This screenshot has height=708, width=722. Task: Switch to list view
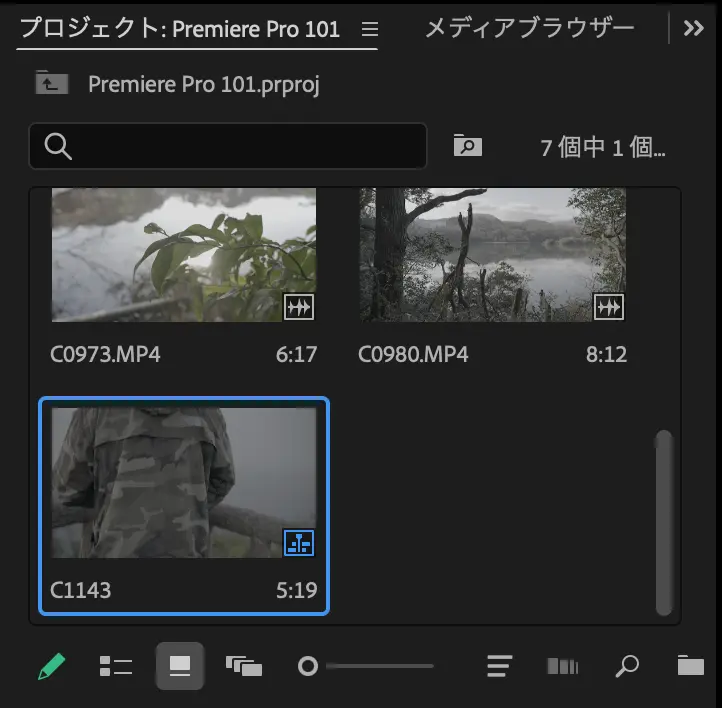[x=116, y=666]
